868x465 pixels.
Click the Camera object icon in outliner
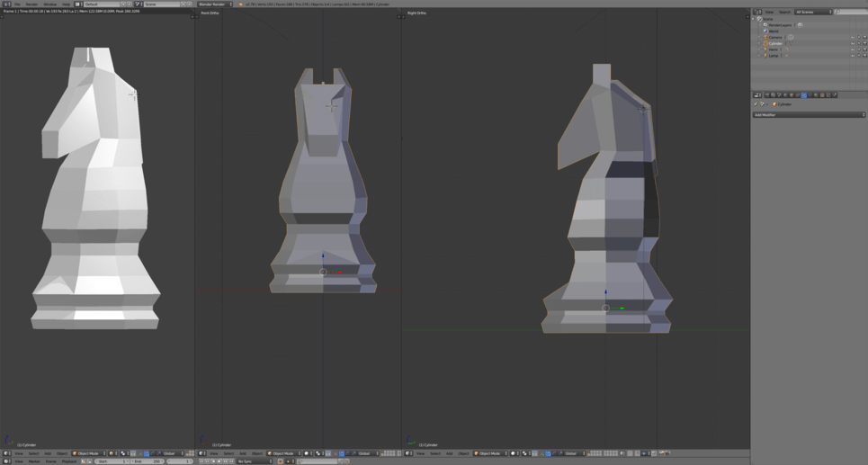click(x=765, y=37)
